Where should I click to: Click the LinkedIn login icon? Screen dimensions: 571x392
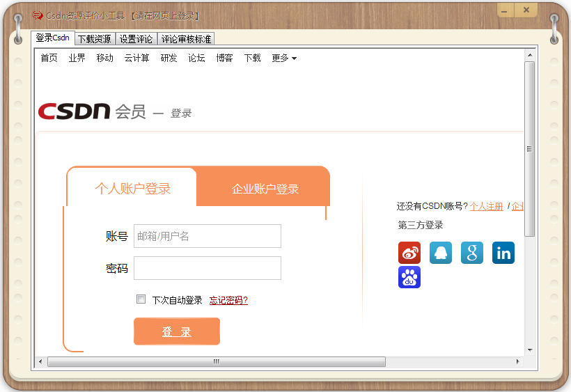click(x=503, y=253)
